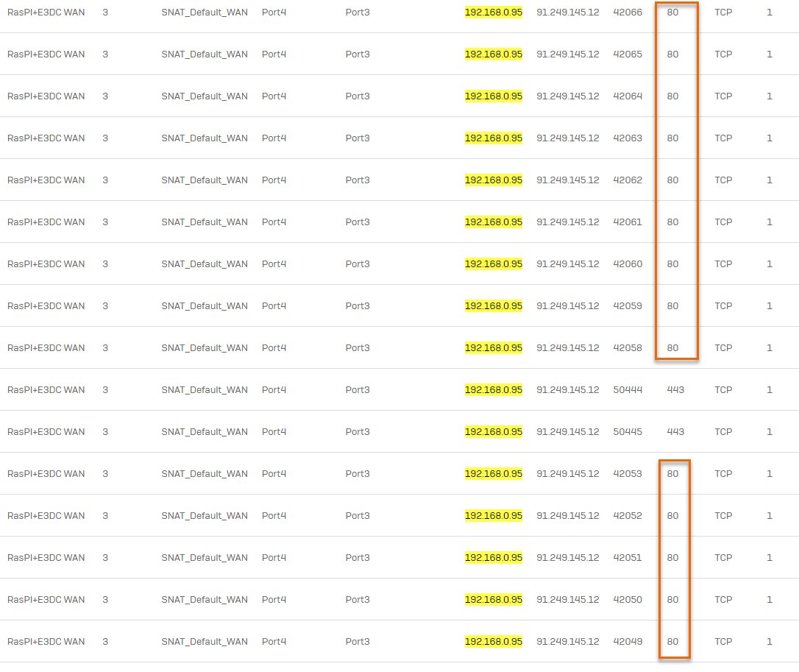Viewport: 799px width, 672px height.
Task: Click Port4 in the 42063 row
Action: 274,138
